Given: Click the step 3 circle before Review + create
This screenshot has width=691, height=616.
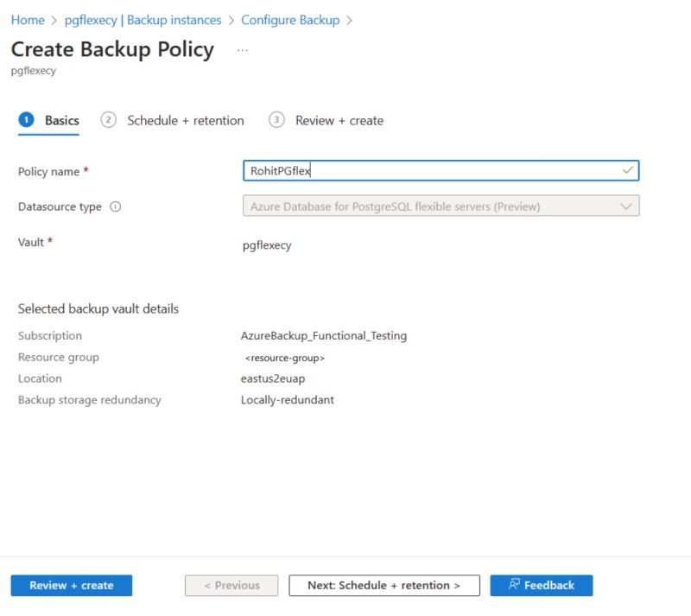Looking at the screenshot, I should point(277,120).
